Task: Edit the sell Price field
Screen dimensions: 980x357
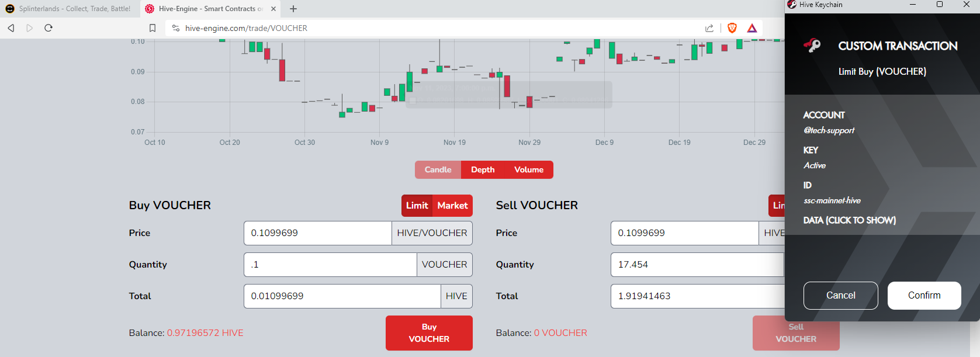Action: pyautogui.click(x=685, y=233)
